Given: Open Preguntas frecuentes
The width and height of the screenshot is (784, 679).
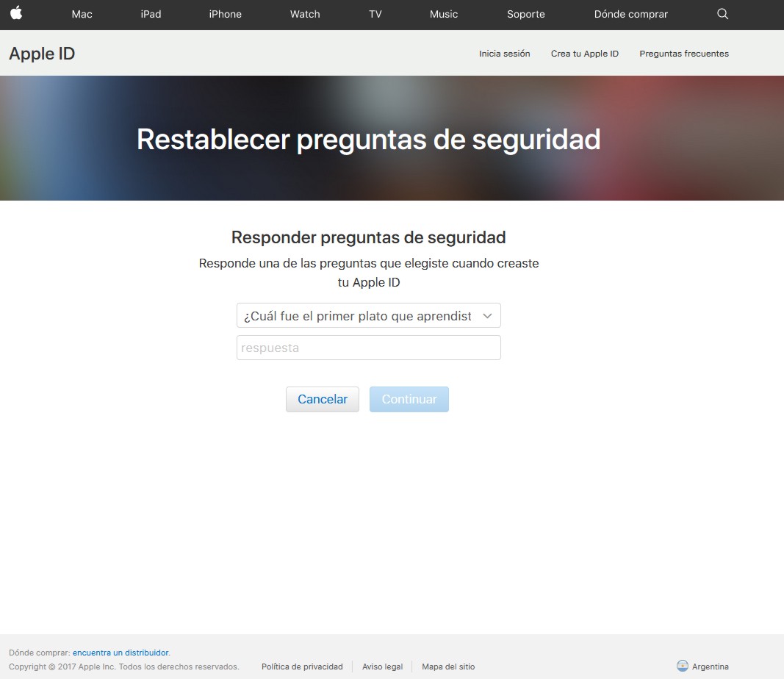Looking at the screenshot, I should point(684,54).
